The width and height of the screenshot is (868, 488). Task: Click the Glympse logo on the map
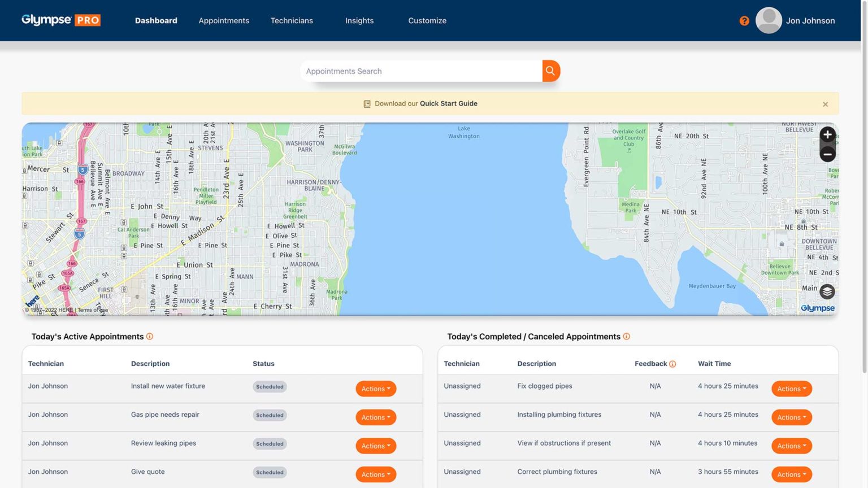(x=817, y=308)
